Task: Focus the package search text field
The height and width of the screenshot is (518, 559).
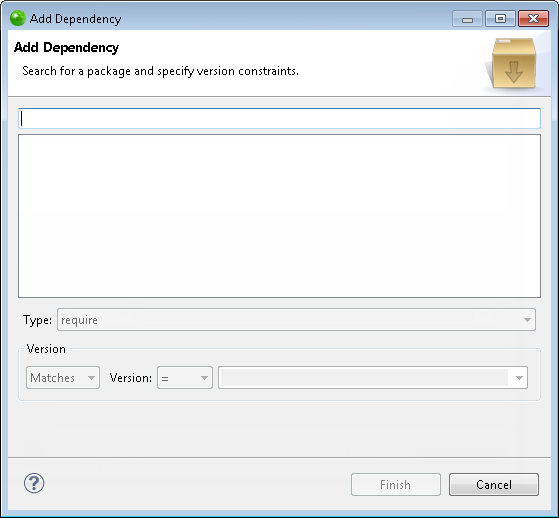Action: [280, 118]
